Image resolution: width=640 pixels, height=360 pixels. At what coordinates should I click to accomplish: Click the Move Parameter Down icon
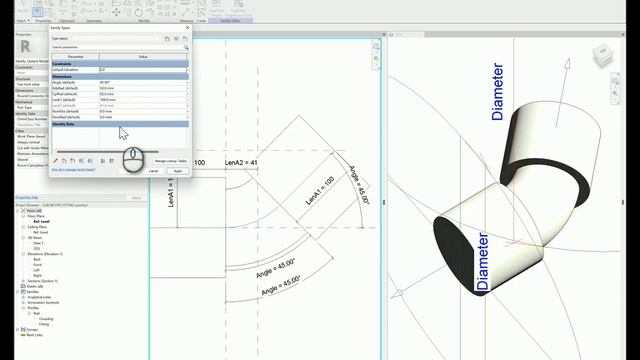point(90,161)
